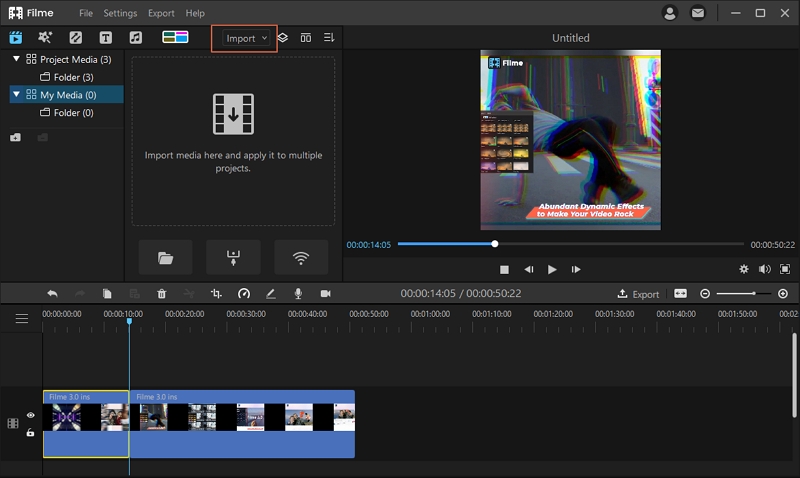Open the timeline track manager menu icon
The height and width of the screenshot is (478, 800).
click(x=21, y=319)
